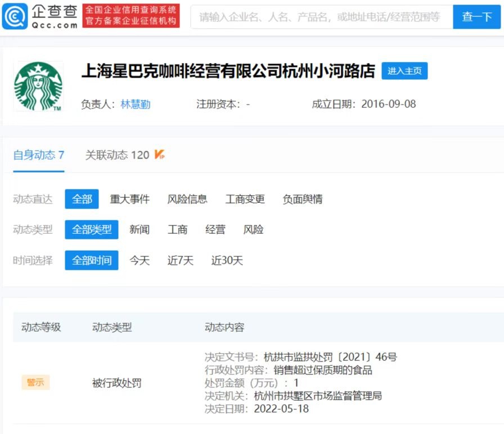Click the 销售超过保质期的食品 penalty text
Viewport: 504px width, 434px height.
(323, 370)
